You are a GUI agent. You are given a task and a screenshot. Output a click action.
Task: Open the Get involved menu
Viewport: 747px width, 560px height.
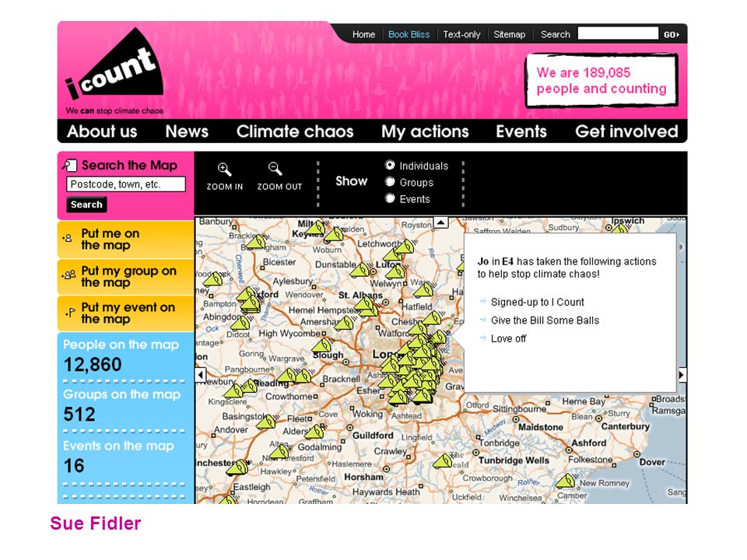pos(626,131)
